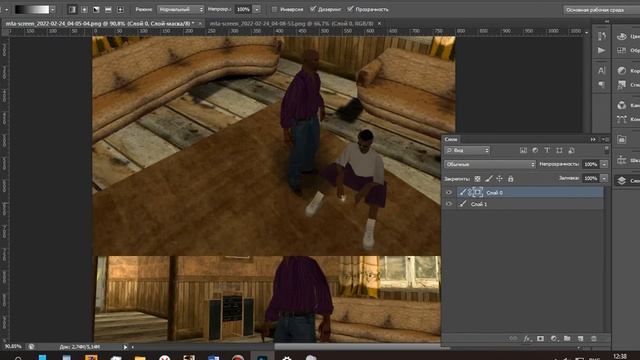Click the layer fill (Заливка) 100% field
This screenshot has width=640, height=360.
591,178
